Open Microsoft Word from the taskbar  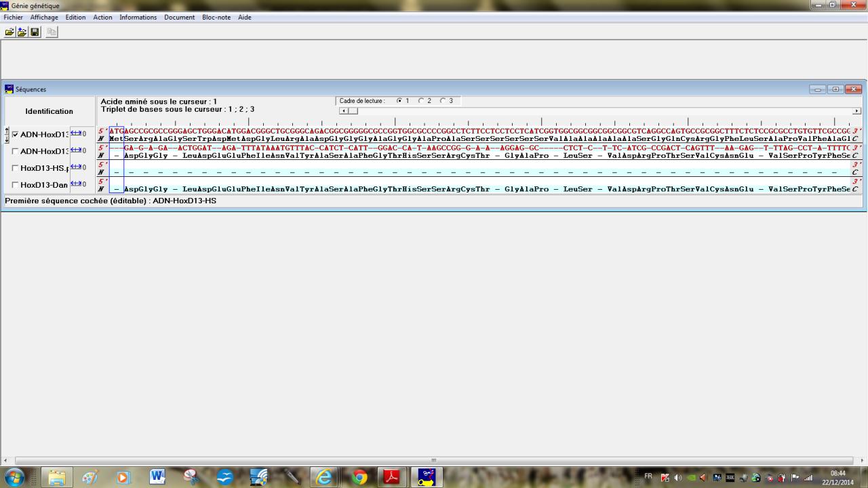click(x=157, y=477)
